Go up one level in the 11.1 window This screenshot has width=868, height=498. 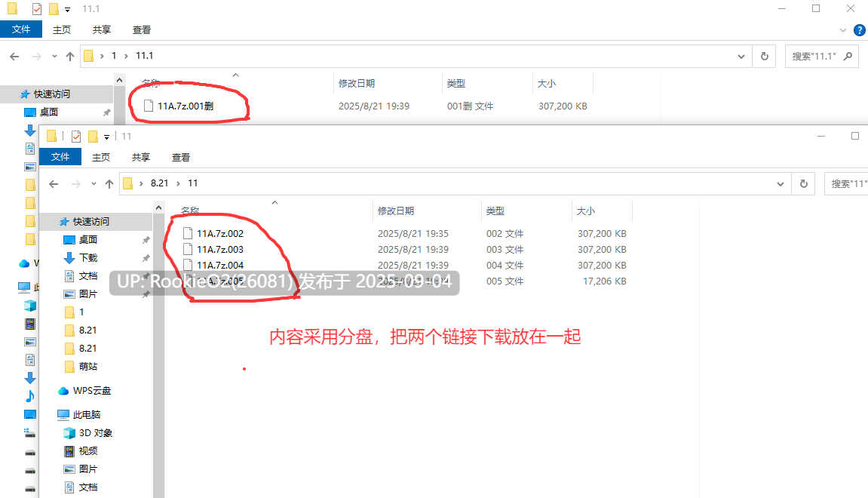[x=69, y=56]
